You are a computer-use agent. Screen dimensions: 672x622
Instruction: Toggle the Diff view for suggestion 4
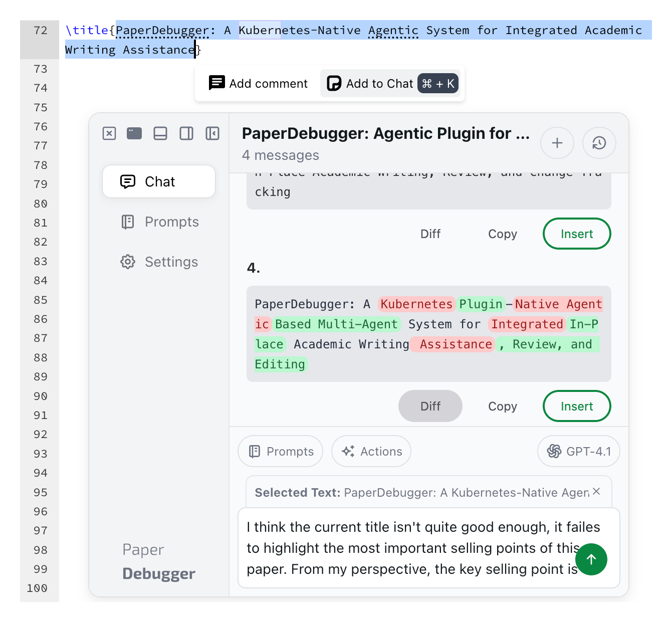pyautogui.click(x=430, y=406)
